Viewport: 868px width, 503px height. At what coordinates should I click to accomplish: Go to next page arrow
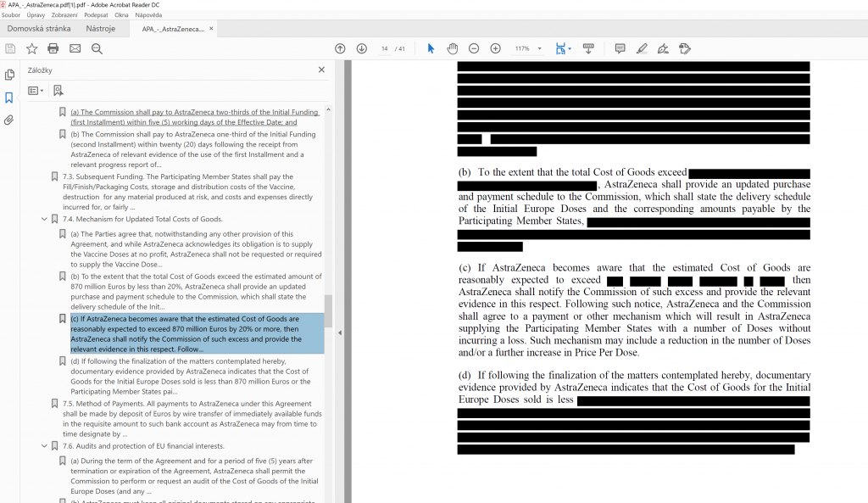[x=361, y=48]
